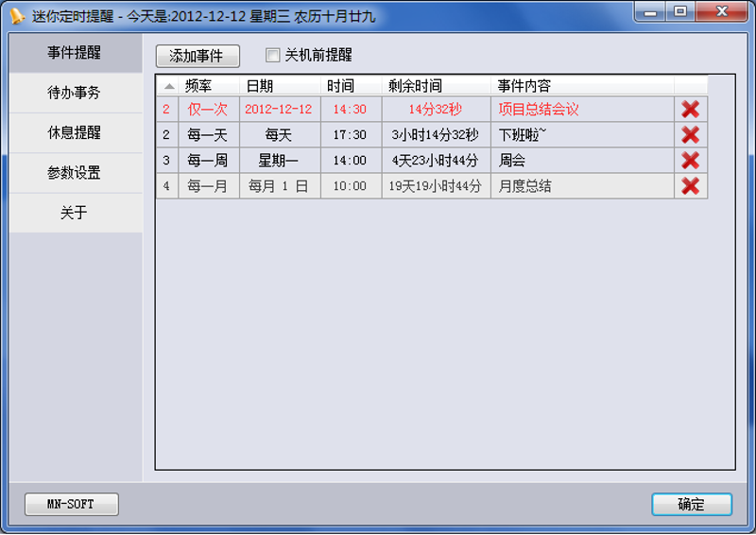Remove the 月度总结 event via red X

691,186
